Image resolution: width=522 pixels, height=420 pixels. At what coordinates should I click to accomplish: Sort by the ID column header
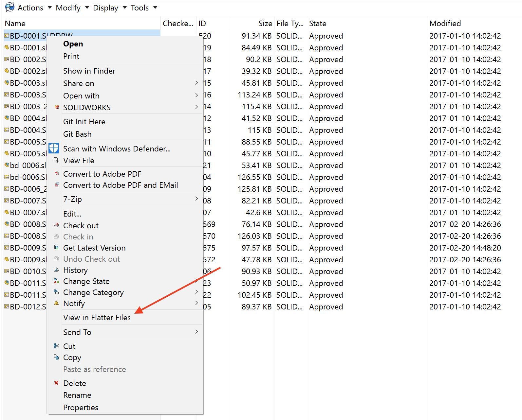click(x=202, y=24)
